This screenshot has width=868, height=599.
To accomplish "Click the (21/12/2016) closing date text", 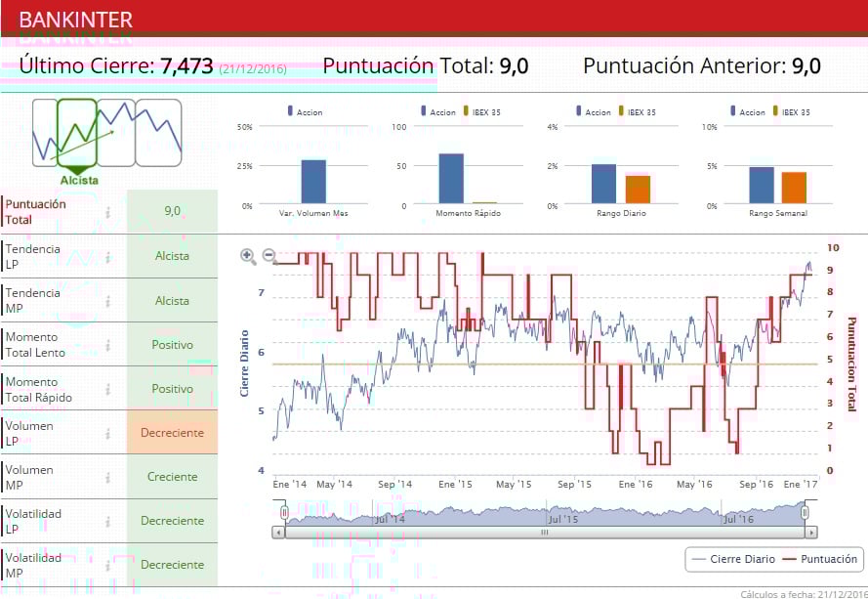I will point(253,69).
